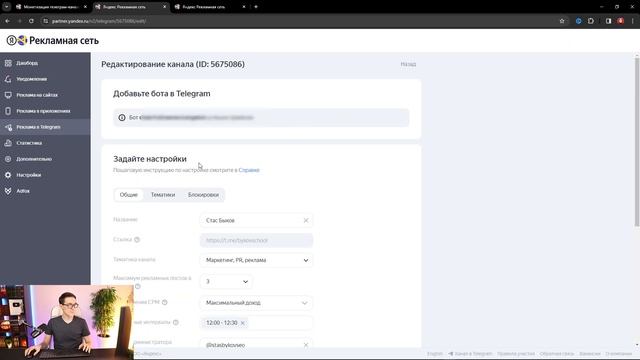Expand Максимальный доход CPM dropdown

point(256,303)
